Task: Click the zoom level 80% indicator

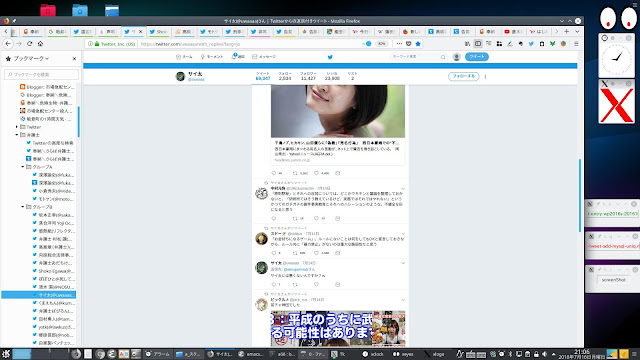Action: tap(381, 44)
